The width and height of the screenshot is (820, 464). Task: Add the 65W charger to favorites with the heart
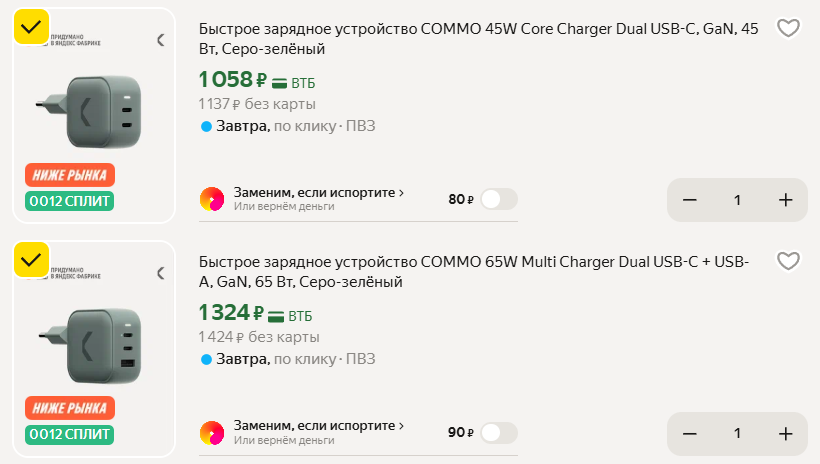pyautogui.click(x=788, y=262)
